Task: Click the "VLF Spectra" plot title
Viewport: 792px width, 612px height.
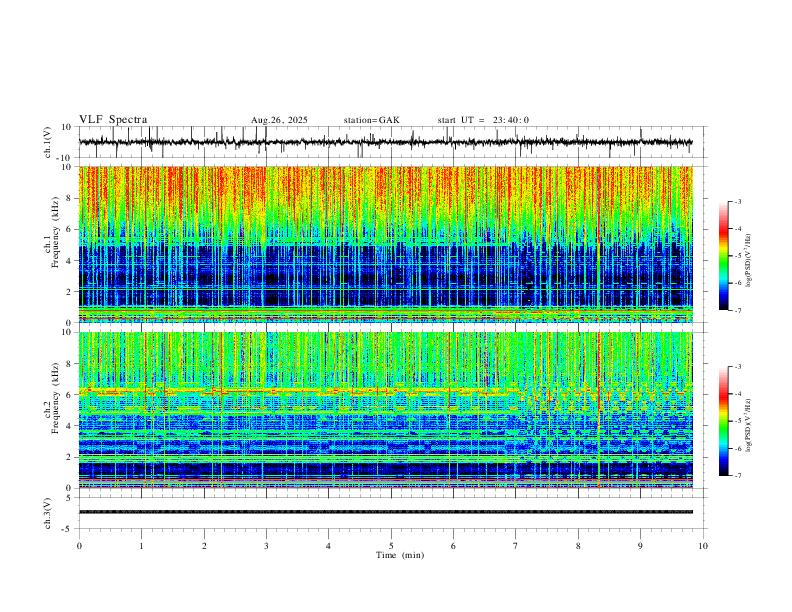Action: [x=113, y=120]
